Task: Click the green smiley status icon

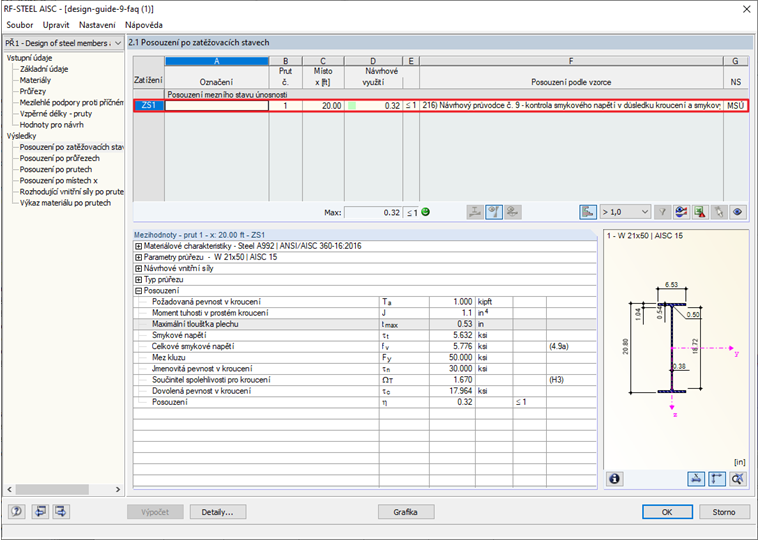Action: pos(426,212)
